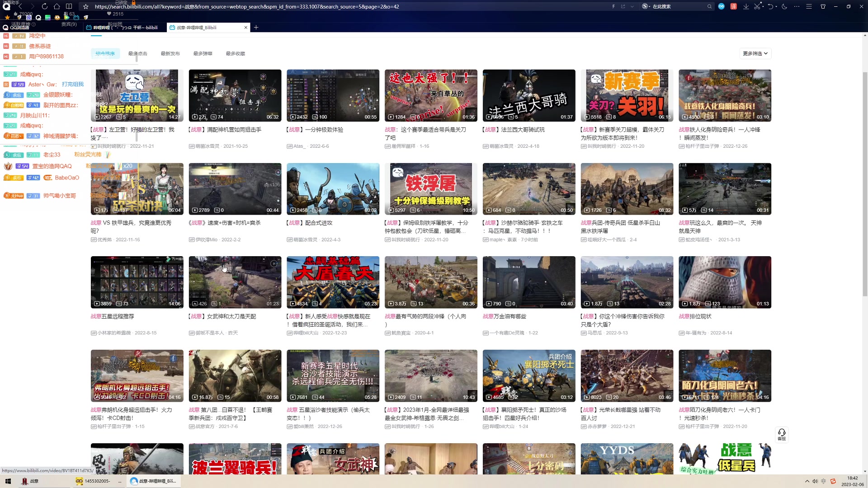Sort results by 最多点击
868x488 pixels.
tap(138, 53)
